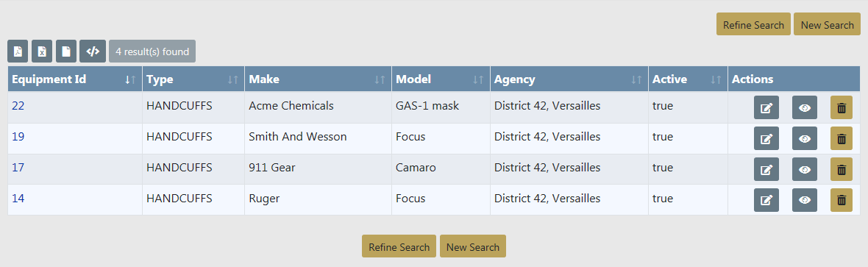View details of equipment 17 eye icon
The image size is (868, 267).
point(804,169)
